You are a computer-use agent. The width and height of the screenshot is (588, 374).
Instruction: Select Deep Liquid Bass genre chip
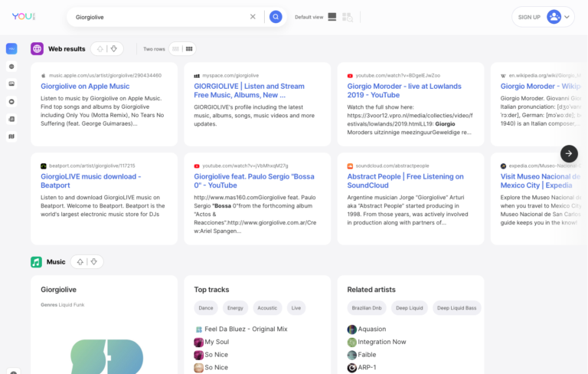tap(457, 308)
